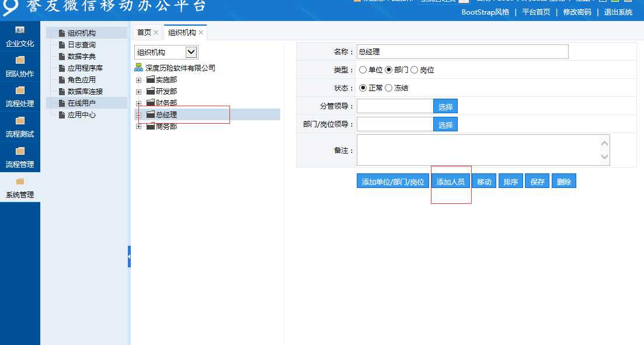Focus the 分管领导 input field
This screenshot has width=644, height=345.
click(x=395, y=106)
